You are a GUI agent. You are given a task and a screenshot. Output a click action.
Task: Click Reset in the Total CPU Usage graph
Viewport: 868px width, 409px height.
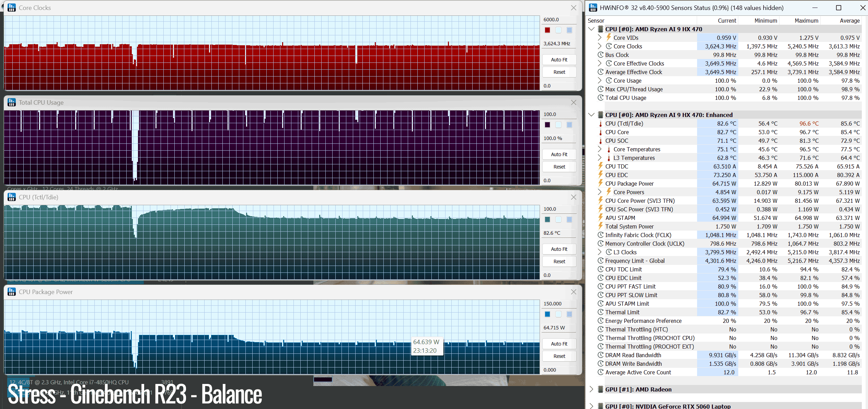point(559,167)
